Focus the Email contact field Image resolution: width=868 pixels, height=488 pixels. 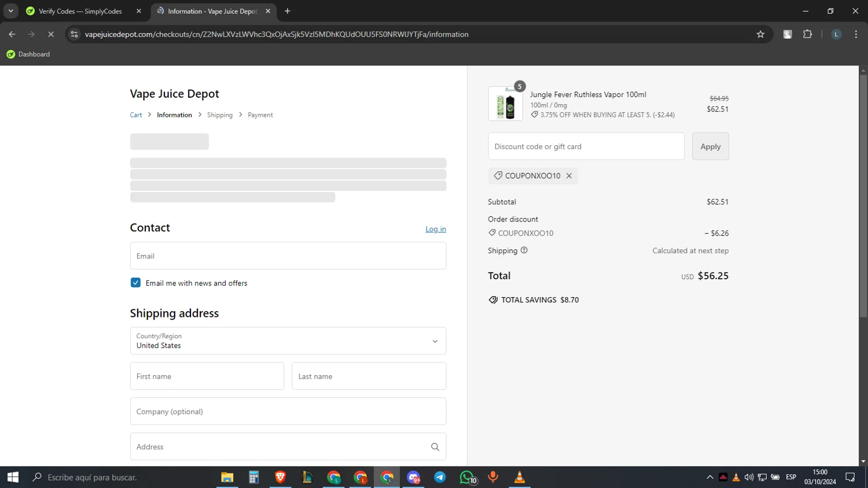288,256
